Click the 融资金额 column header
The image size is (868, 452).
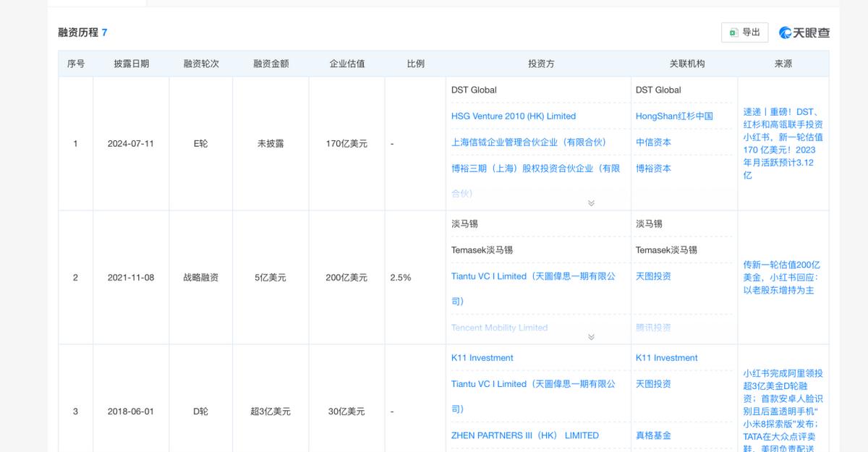pyautogui.click(x=271, y=64)
